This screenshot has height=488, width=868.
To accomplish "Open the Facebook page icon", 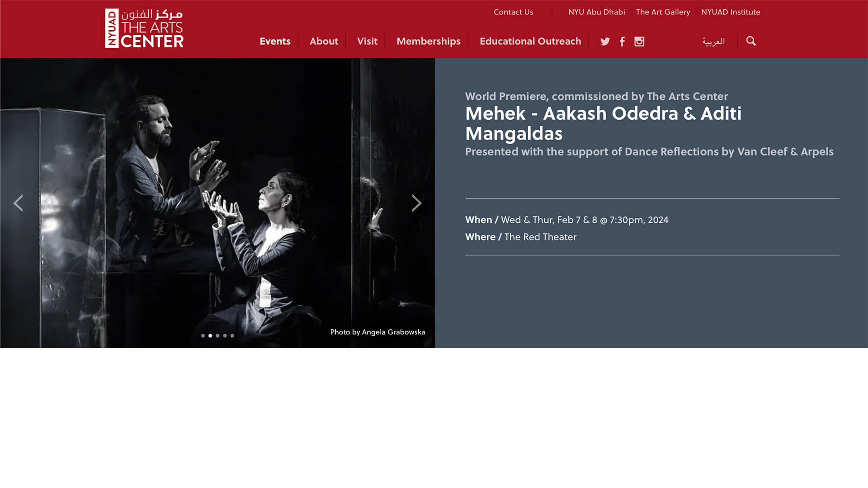I will click(622, 42).
